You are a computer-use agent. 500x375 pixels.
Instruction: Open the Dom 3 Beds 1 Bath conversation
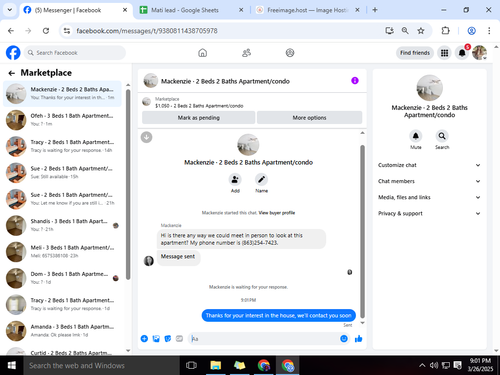[62, 278]
